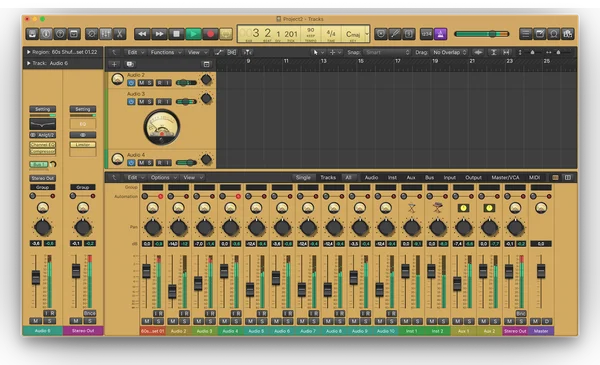
Task: Click the Setting button on Audio 6 inspector strip
Action: 42,109
